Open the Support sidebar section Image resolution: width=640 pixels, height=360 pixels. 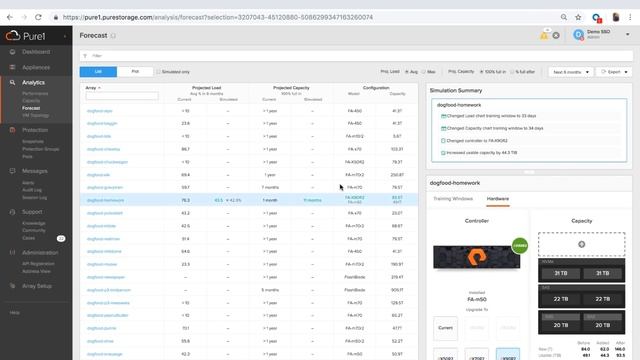pos(32,212)
